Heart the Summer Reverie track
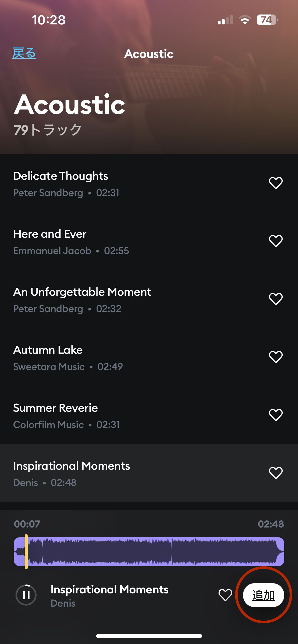Screen dimensions: 298x644 point(276,415)
